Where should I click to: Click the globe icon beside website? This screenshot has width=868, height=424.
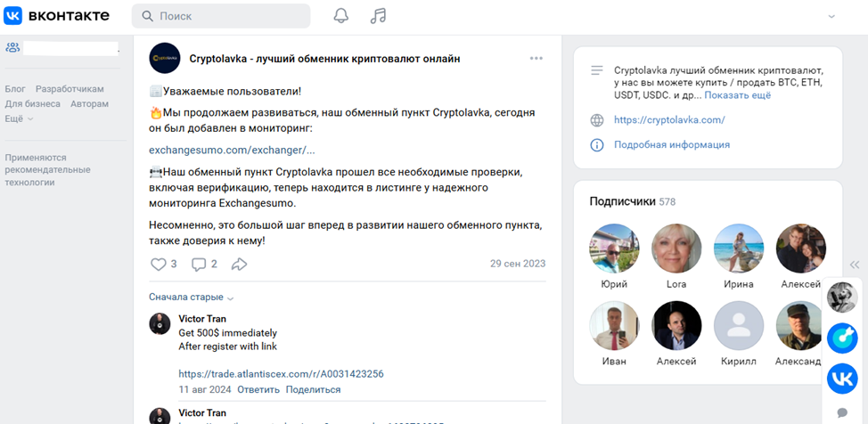pos(597,120)
